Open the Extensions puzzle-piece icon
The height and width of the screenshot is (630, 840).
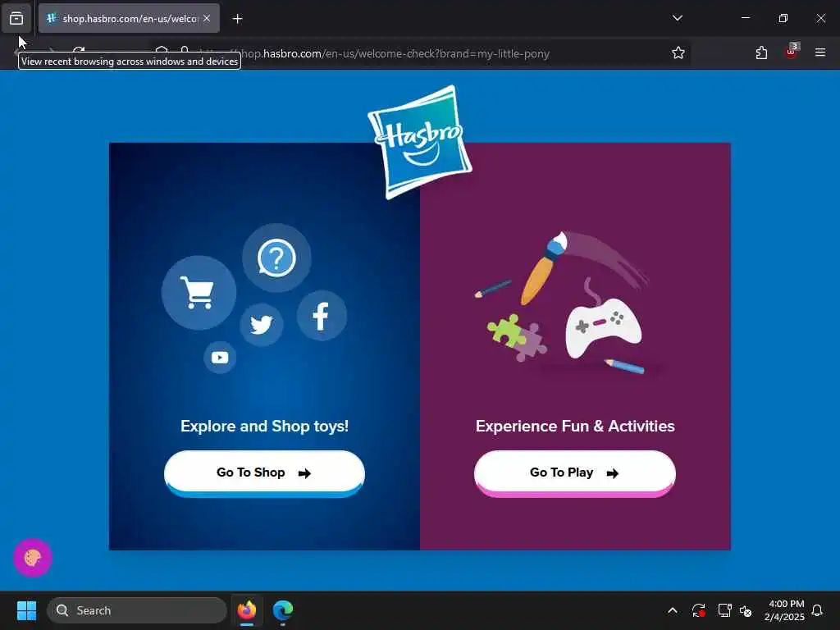pyautogui.click(x=761, y=52)
